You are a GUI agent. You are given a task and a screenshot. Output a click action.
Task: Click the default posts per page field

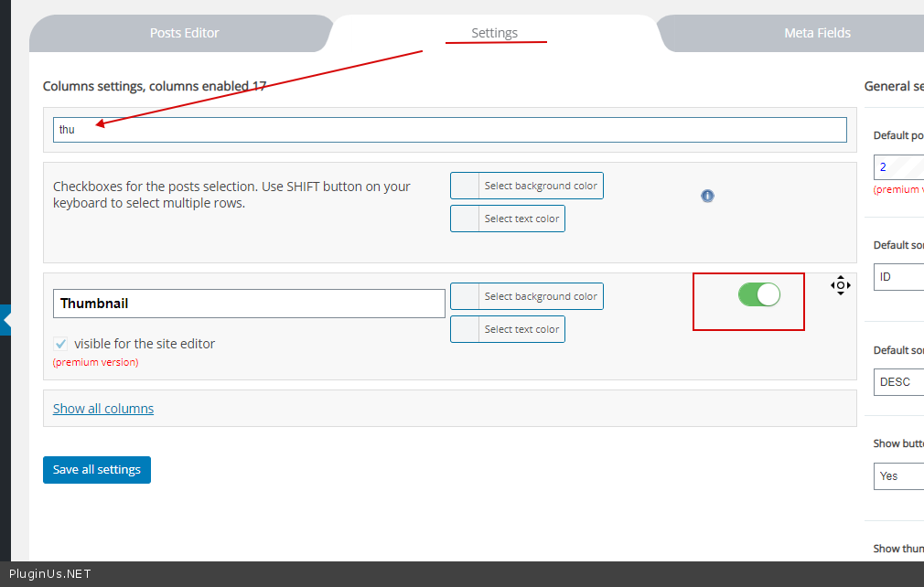pos(898,167)
